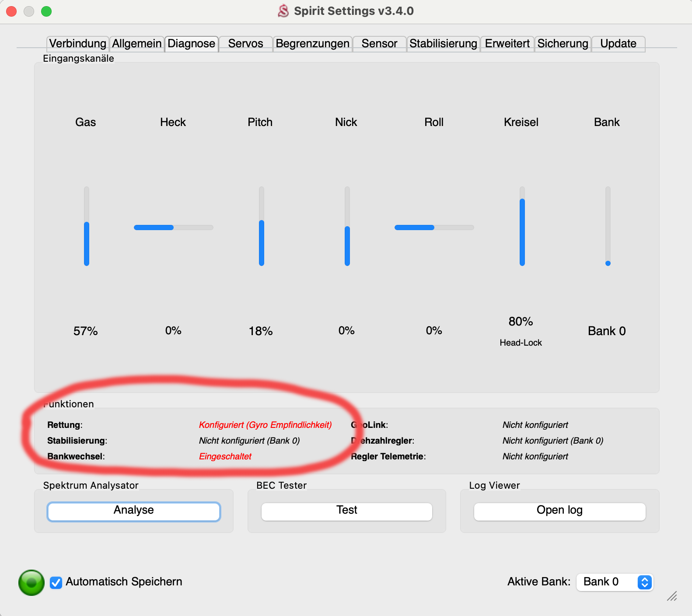Select the Servos tab
The height and width of the screenshot is (616, 692).
click(245, 44)
